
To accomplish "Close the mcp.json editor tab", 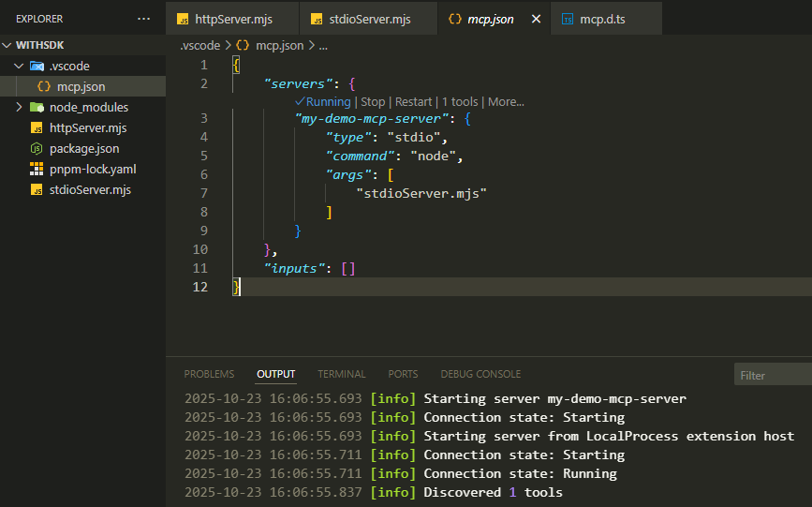I will [536, 19].
